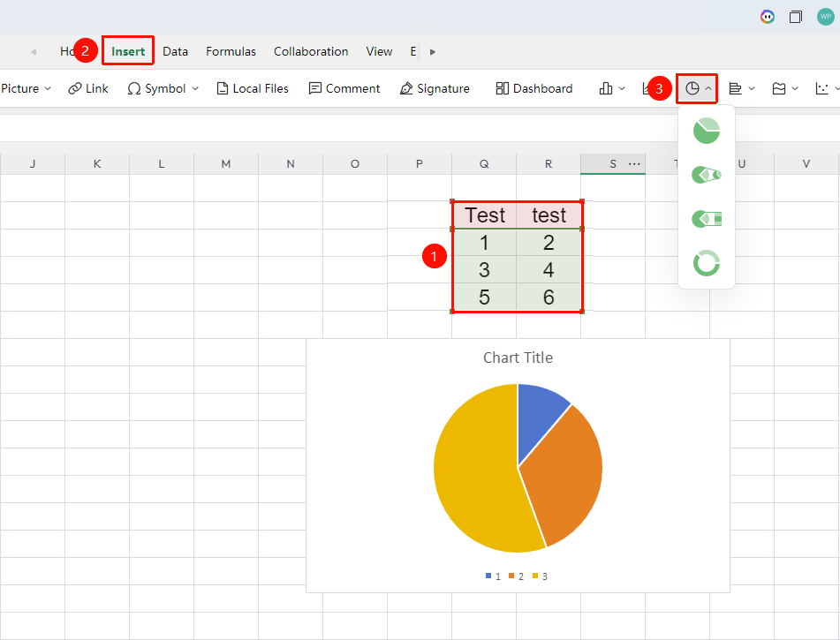Expand the Picture dropdown arrow
Viewport: 840px width, 640px height.
[48, 88]
